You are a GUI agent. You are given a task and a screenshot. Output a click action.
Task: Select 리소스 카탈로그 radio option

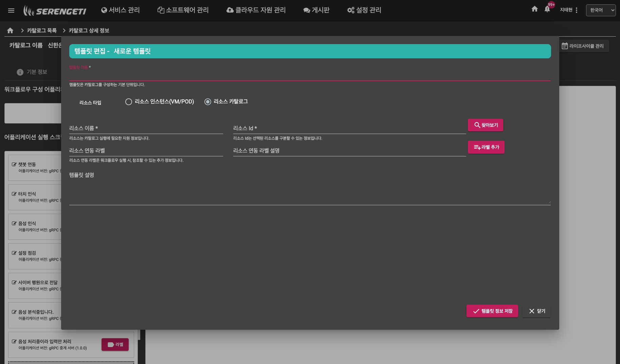pos(208,102)
